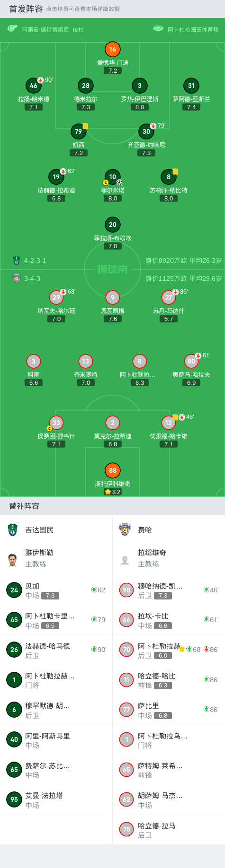Open player 28 德米拉尔 stats
The width and height of the screenshot is (225, 868).
[x=86, y=86]
